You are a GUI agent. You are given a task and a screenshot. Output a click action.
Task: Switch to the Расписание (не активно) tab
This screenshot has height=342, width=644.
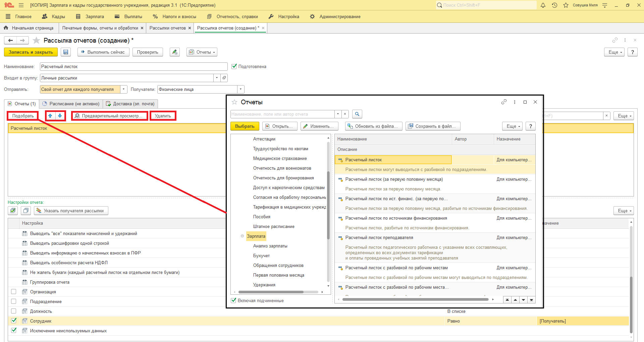tap(71, 104)
